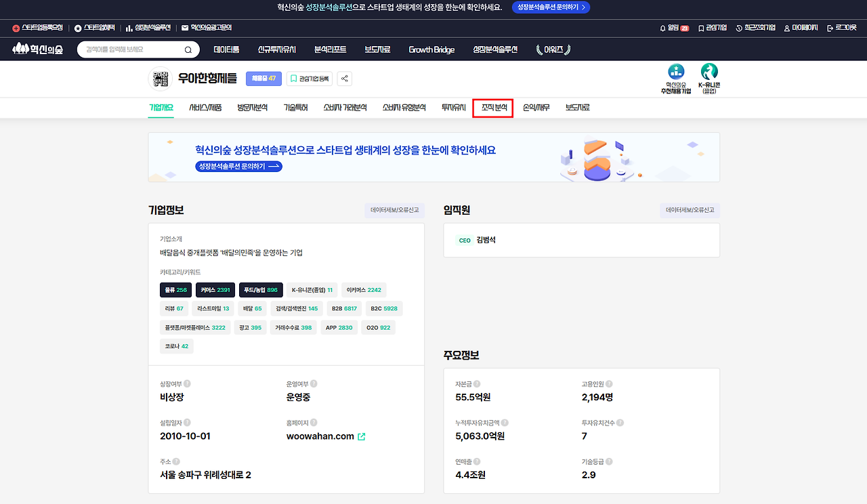Open 데이터룸 in the main navigation

click(x=226, y=49)
